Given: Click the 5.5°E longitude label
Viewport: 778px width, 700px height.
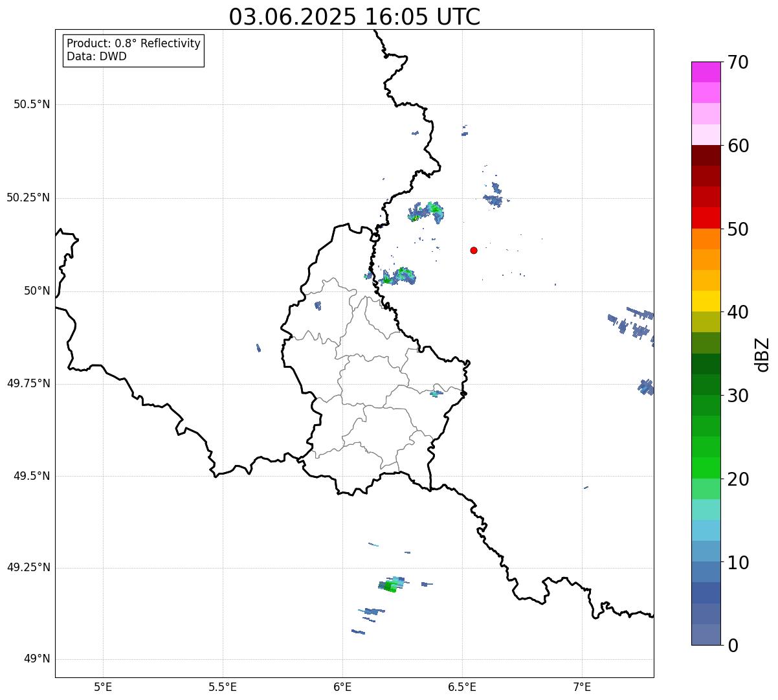Looking at the screenshot, I should click(x=223, y=686).
